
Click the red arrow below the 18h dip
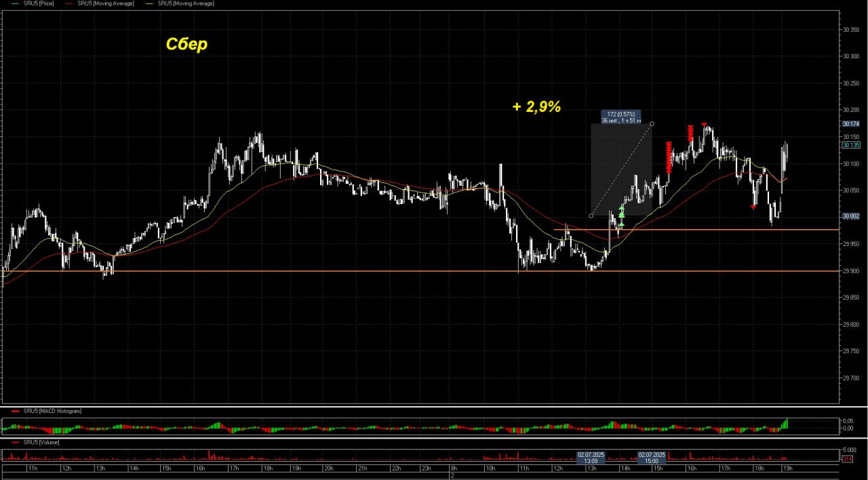753,207
